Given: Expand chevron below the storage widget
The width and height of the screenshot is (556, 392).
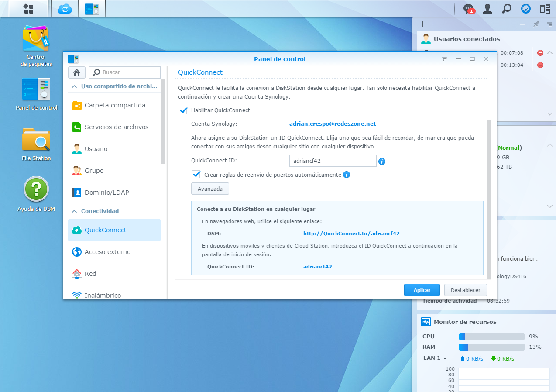Looking at the screenshot, I should tap(550, 206).
